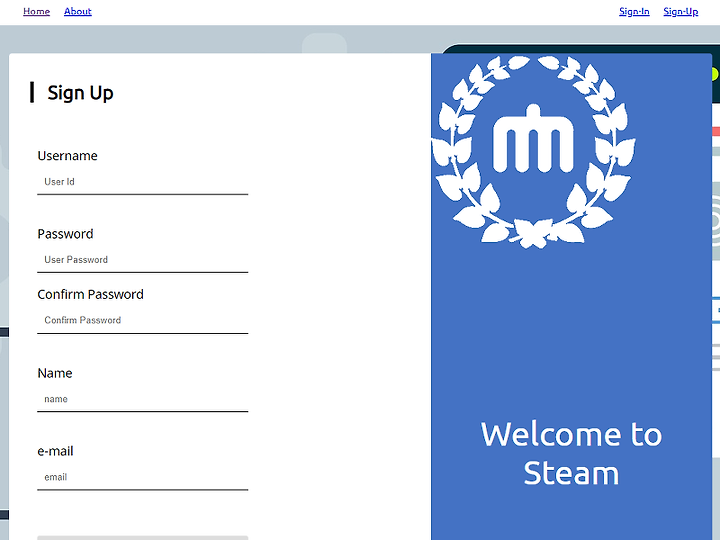This screenshot has height=540, width=720.
Task: Click the laurel wreath logo image
Action: pos(534,152)
